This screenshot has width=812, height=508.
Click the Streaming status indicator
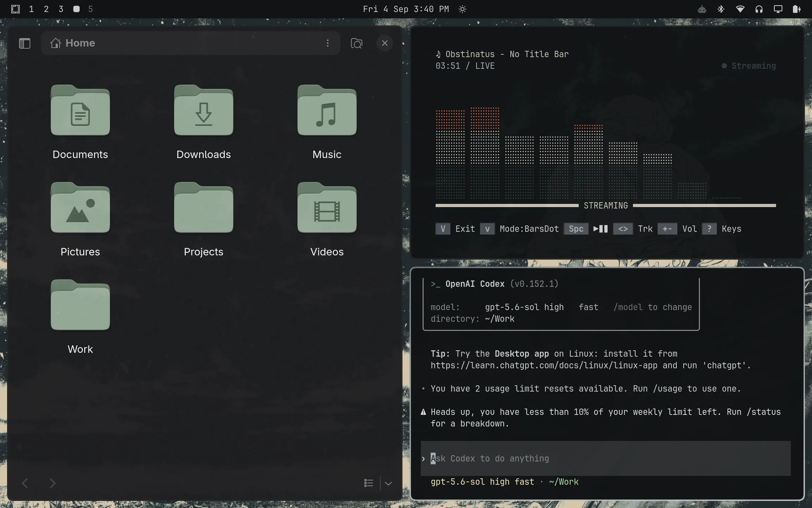point(749,66)
